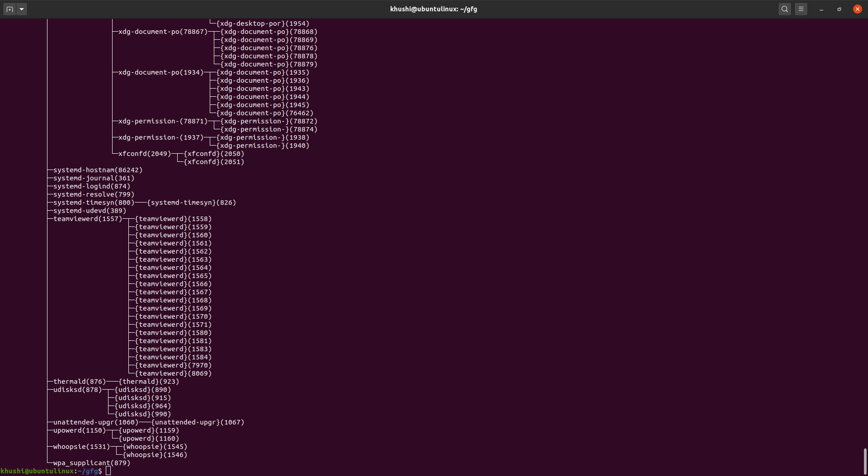868x476 pixels.
Task: Close the terminal window
Action: (858, 9)
